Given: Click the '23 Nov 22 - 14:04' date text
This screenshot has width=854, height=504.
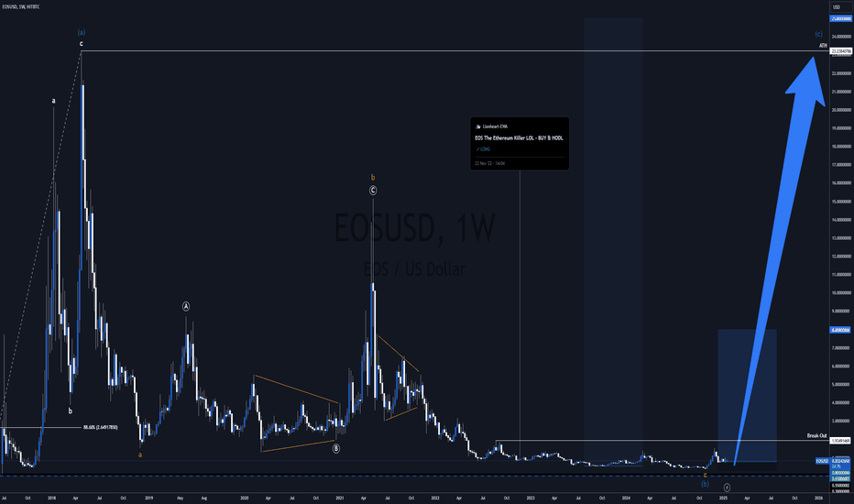Looking at the screenshot, I should (x=489, y=163).
